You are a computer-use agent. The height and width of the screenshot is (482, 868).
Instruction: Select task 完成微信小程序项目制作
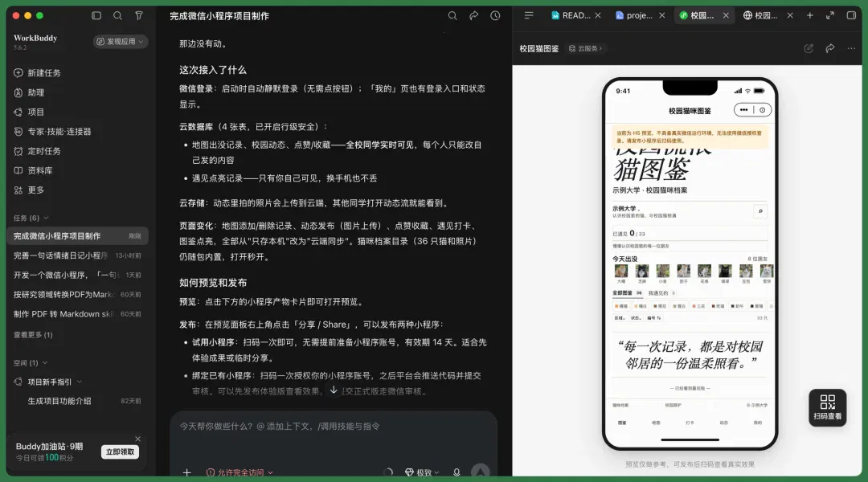coord(77,235)
